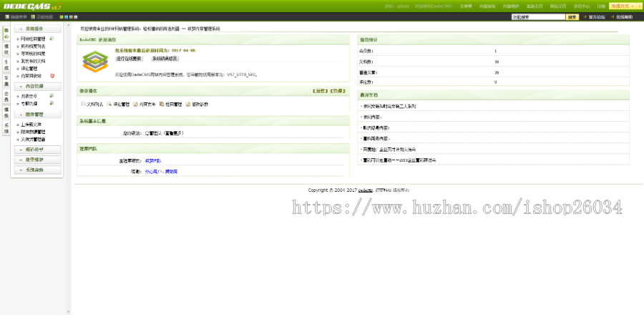644x315 pixels.
Task: Click the 功能搜索 search input field
Action: 538,17
